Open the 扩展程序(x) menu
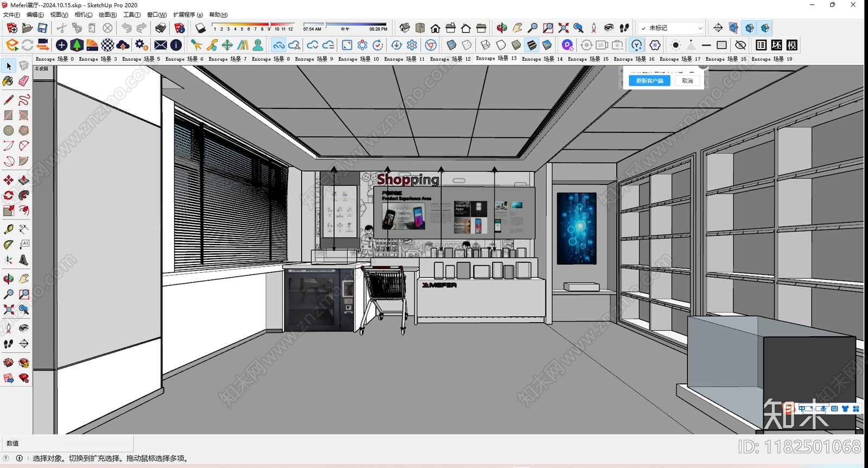 [188, 15]
